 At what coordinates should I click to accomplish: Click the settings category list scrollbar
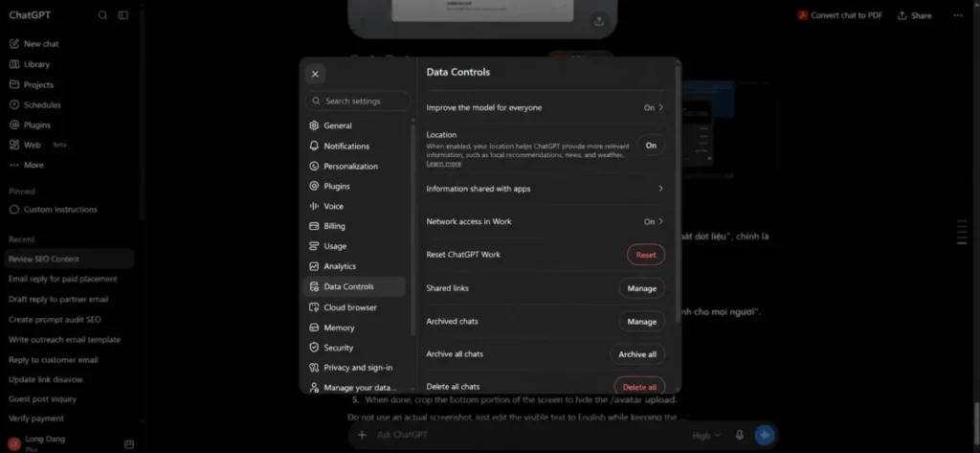(413, 228)
